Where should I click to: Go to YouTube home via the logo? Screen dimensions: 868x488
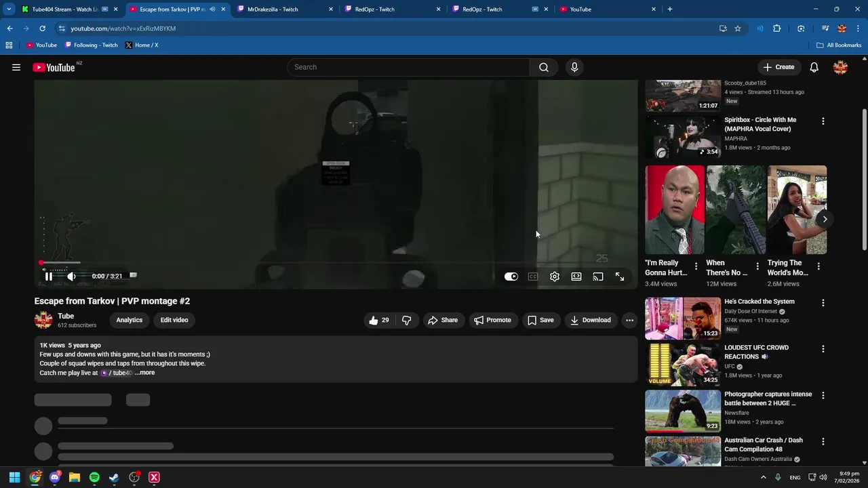click(x=54, y=67)
